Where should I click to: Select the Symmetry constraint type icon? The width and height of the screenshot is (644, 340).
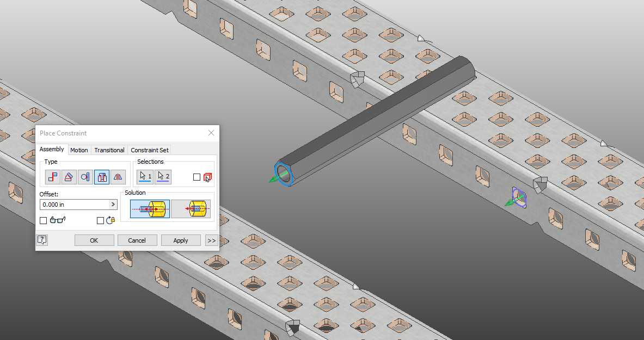click(118, 177)
